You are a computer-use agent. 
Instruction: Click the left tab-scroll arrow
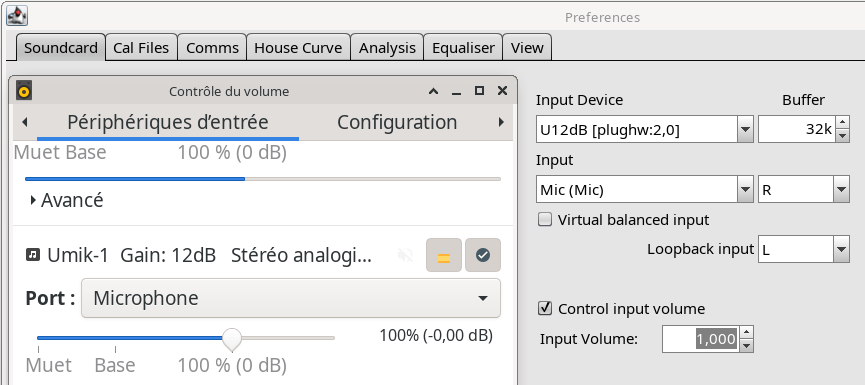24,122
